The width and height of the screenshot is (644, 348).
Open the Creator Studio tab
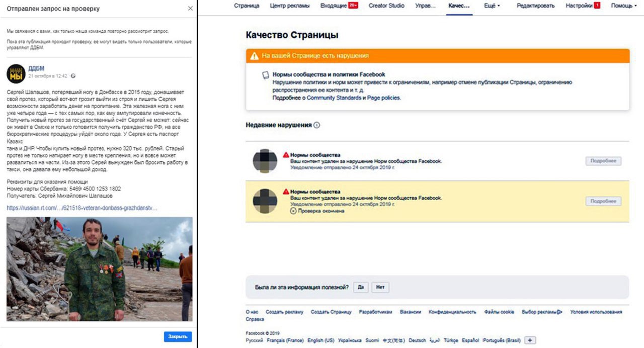pos(386,6)
